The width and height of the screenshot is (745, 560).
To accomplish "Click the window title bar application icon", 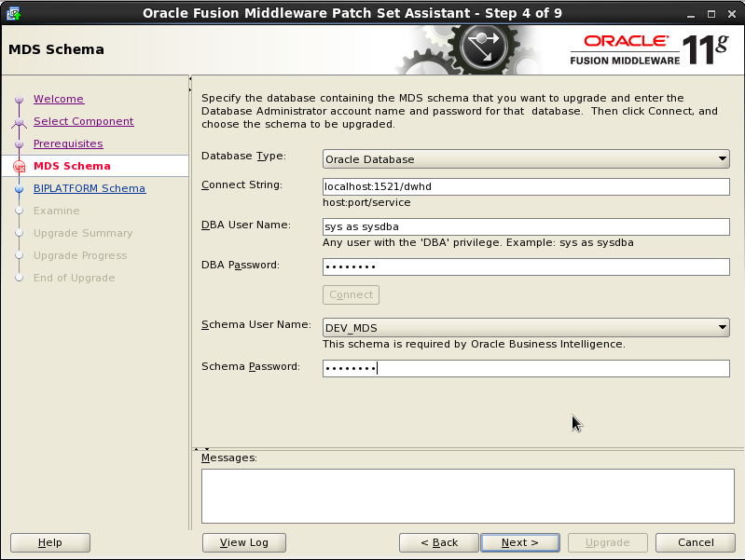I will pyautogui.click(x=13, y=13).
